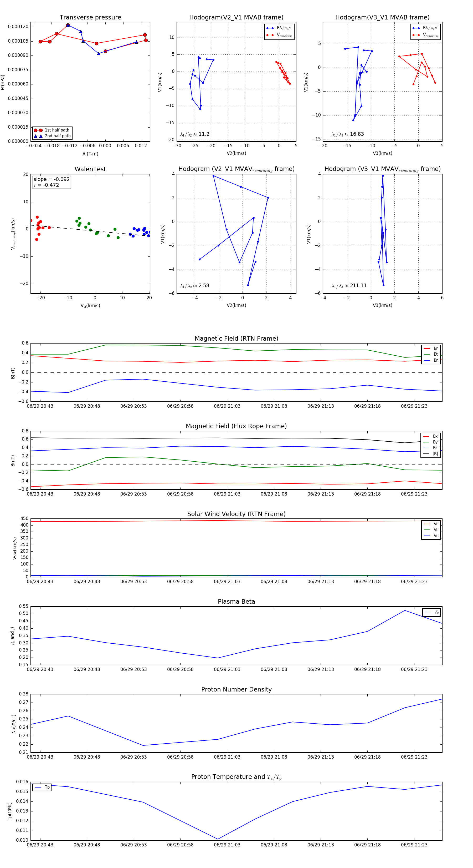Image resolution: width=473 pixels, height=868 pixels.
Task: Click the eigenvalue ratio text '211.11'
Action: point(358,286)
